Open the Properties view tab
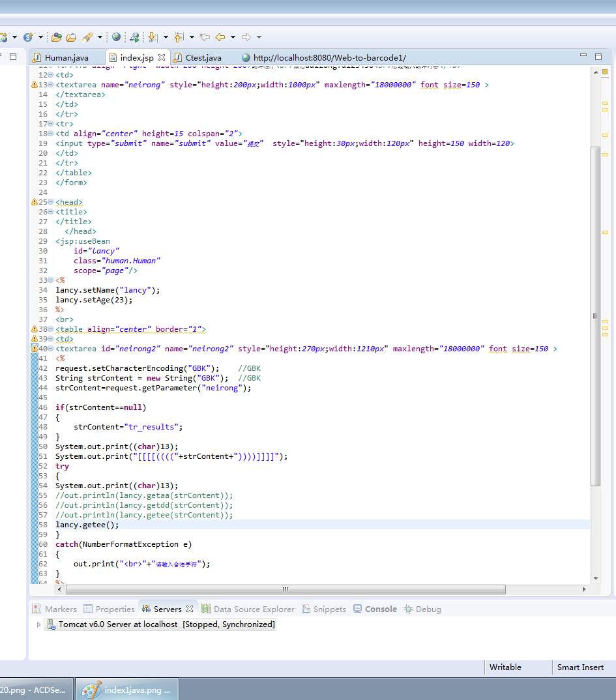This screenshot has height=700, width=616. pos(110,609)
